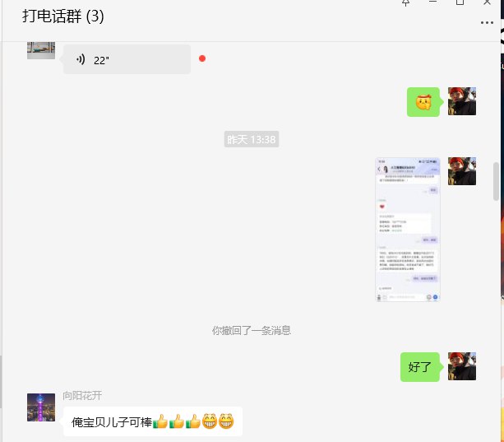Click the 你撤回了一条消息 recall notice
This screenshot has height=442, width=504.
pyautogui.click(x=252, y=331)
